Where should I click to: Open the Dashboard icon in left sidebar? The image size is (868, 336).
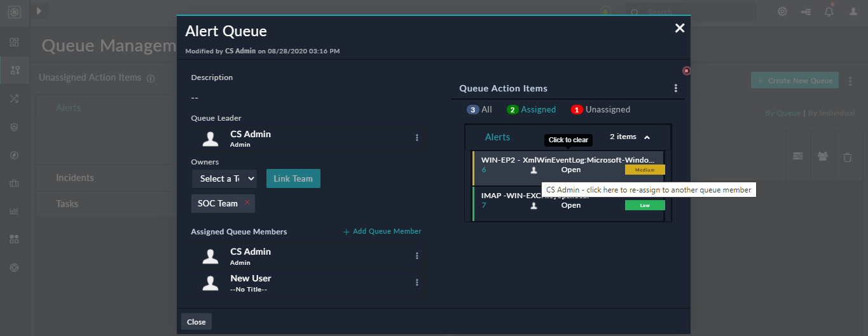[x=14, y=43]
